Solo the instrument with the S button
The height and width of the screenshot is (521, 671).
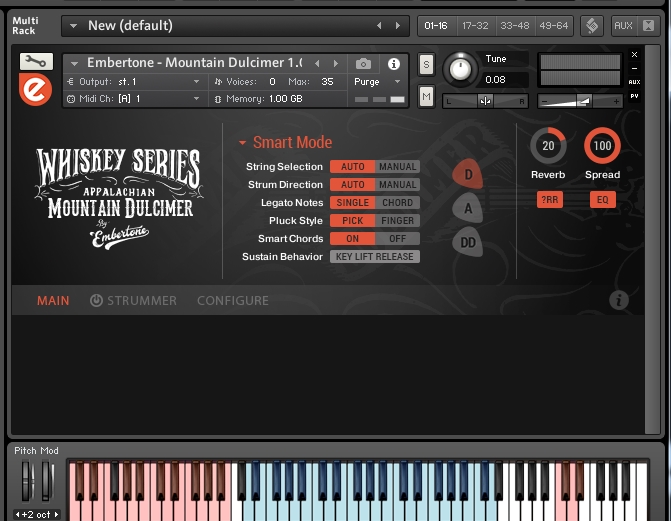(427, 65)
